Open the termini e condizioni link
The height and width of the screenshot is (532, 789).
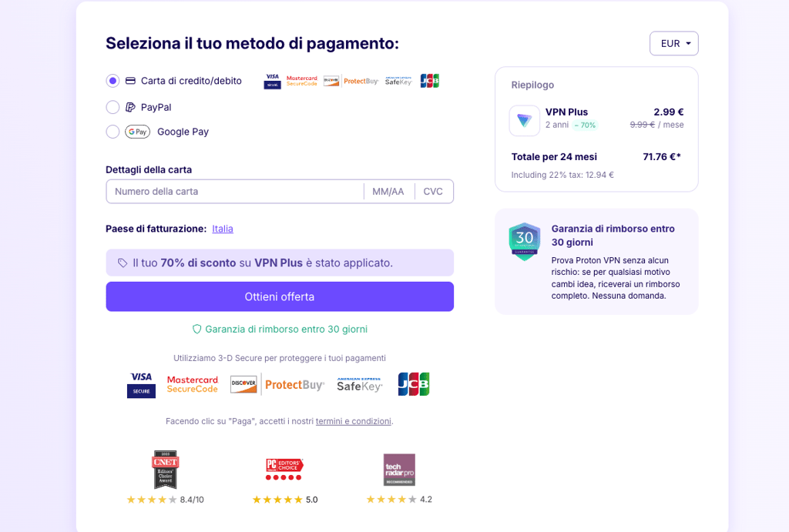pos(353,421)
